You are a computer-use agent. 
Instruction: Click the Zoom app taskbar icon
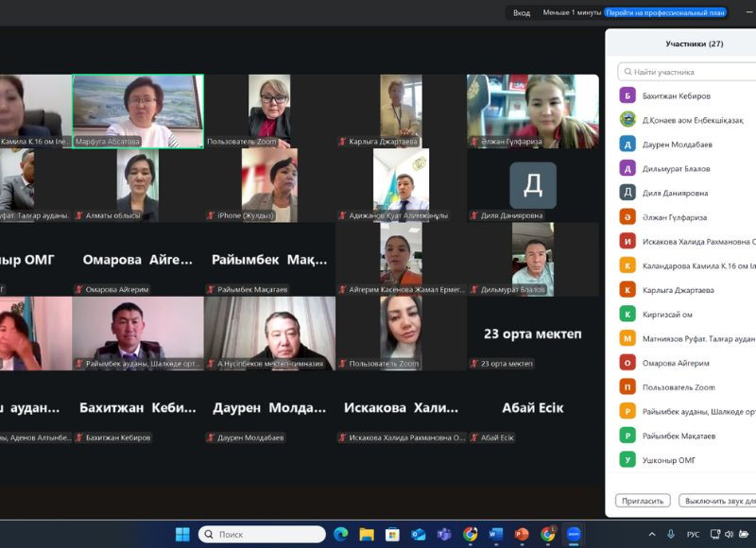click(x=573, y=535)
